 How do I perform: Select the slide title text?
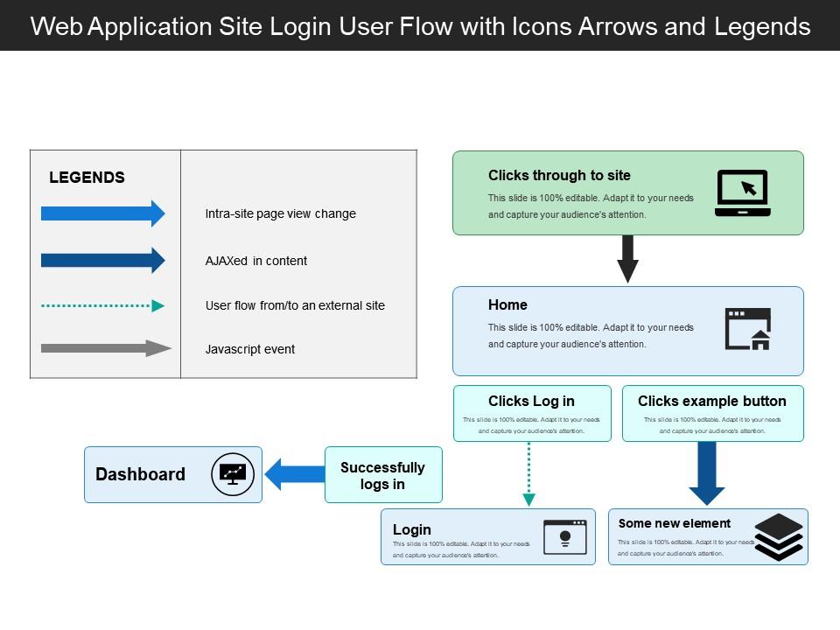(x=420, y=26)
